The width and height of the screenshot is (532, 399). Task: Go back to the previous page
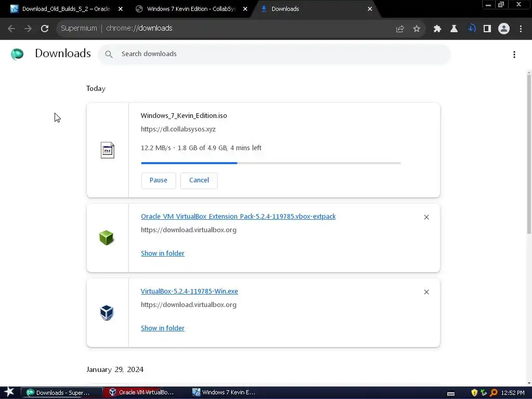(x=11, y=29)
